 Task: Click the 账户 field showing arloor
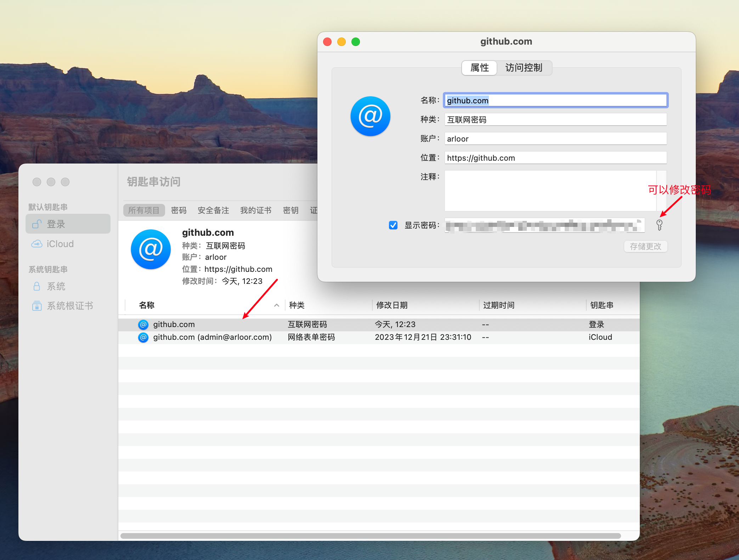click(x=555, y=139)
